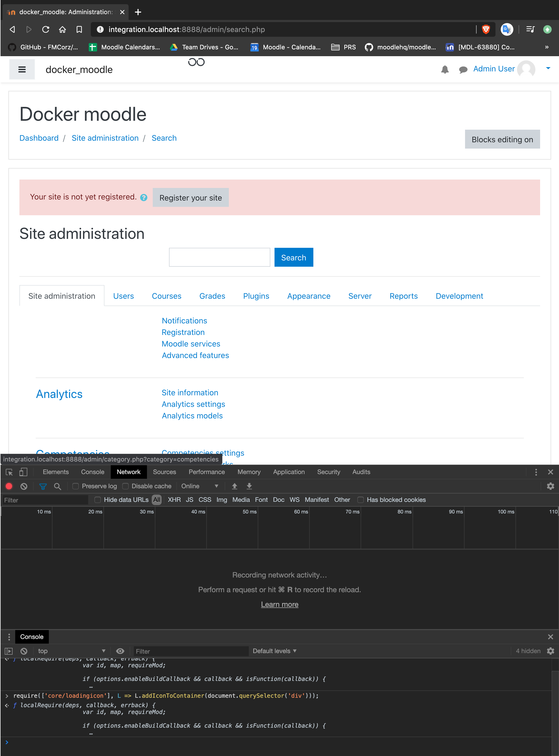Open a new browser tab plus
Image resolution: width=559 pixels, height=756 pixels.
click(138, 12)
